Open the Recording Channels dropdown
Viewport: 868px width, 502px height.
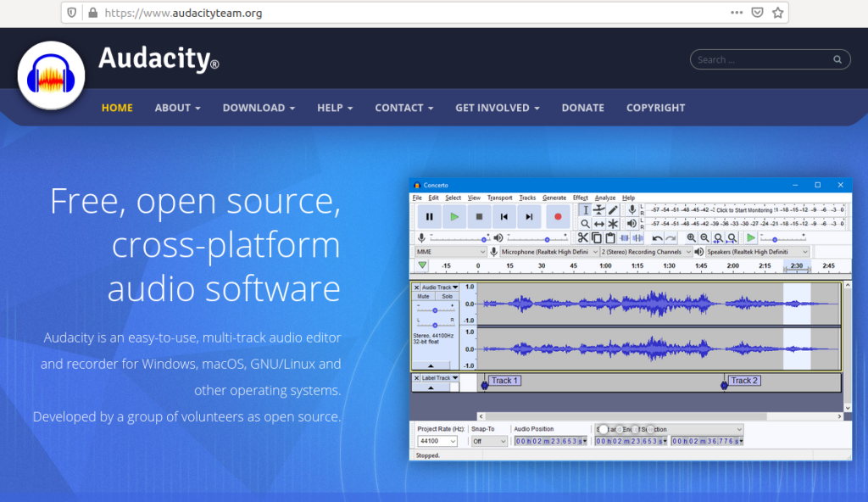(x=647, y=252)
